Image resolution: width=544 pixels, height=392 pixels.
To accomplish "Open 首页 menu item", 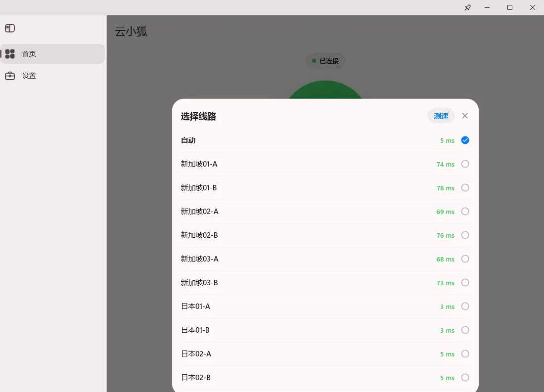I will click(53, 54).
